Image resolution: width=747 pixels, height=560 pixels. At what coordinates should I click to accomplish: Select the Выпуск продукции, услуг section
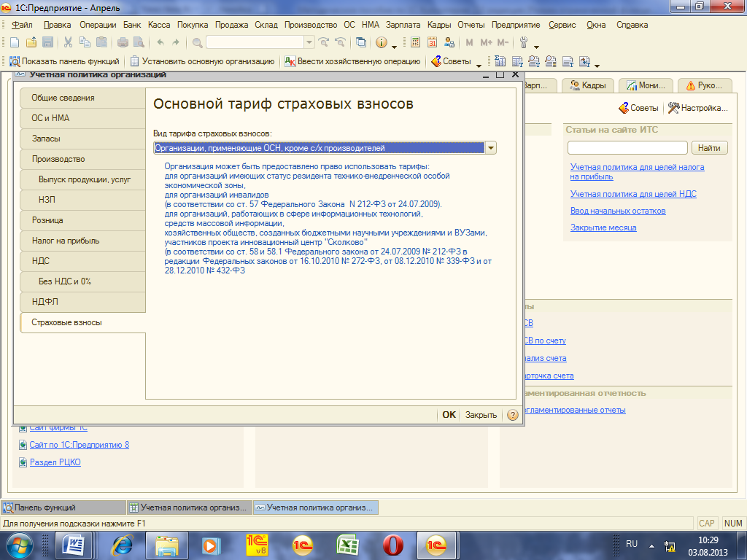(82, 179)
